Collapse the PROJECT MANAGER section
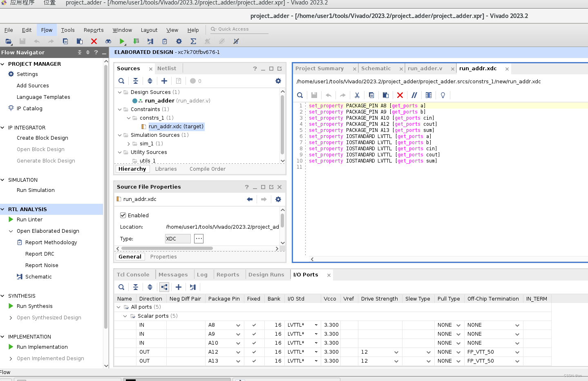Screen dimensions: 588x381 (x=3, y=64)
